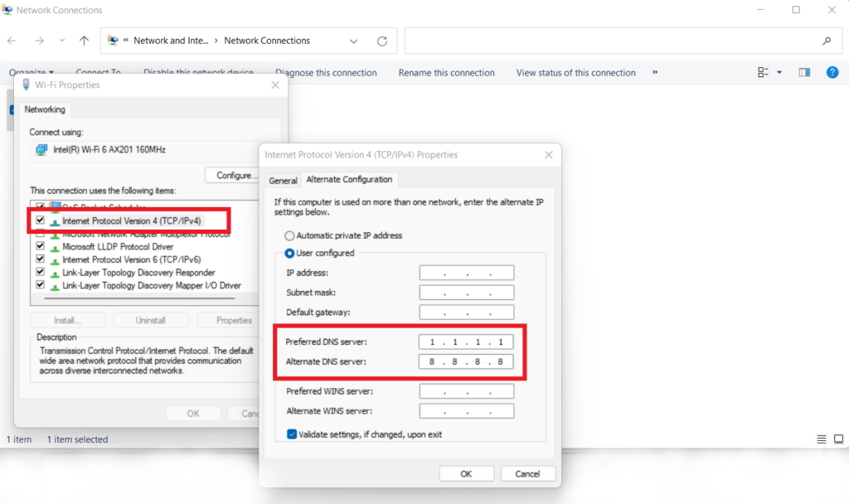Click the search magnifier icon
The width and height of the screenshot is (849, 504).
[x=827, y=40]
